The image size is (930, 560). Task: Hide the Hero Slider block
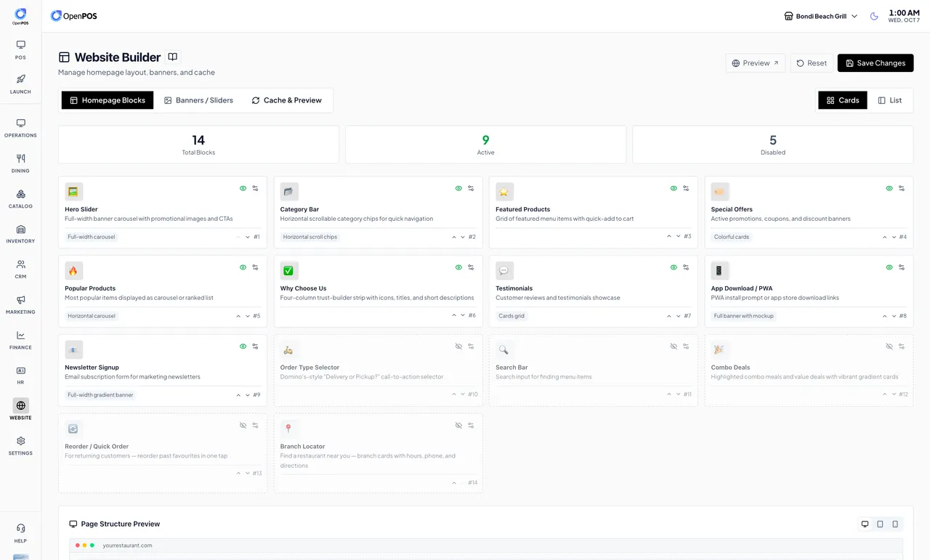coord(243,188)
